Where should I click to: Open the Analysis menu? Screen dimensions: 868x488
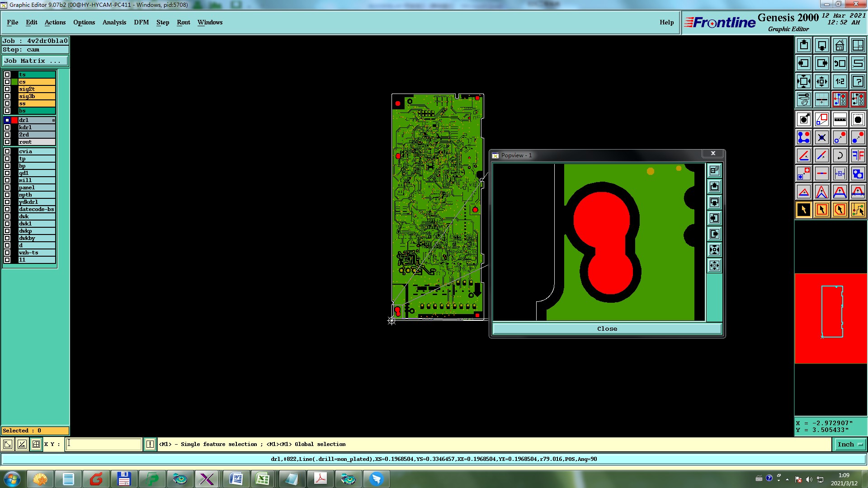pos(114,22)
